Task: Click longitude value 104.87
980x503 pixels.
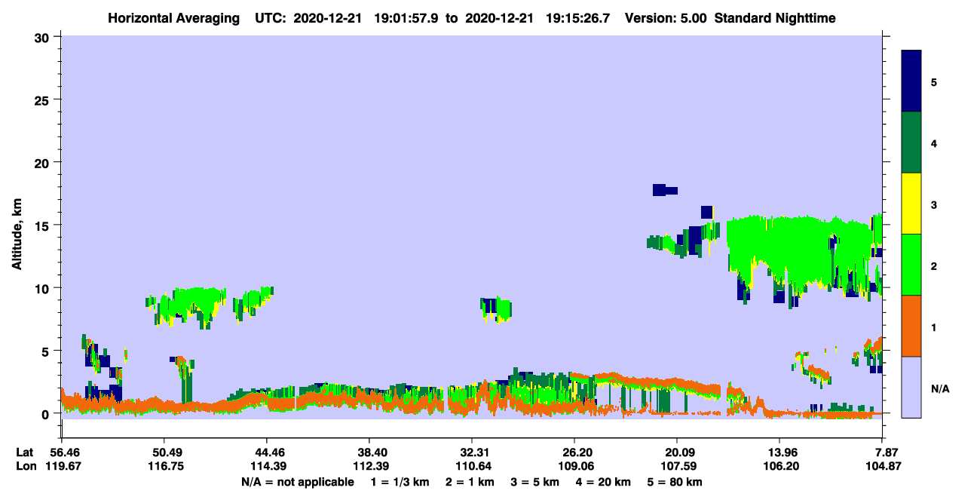Action: pos(882,467)
